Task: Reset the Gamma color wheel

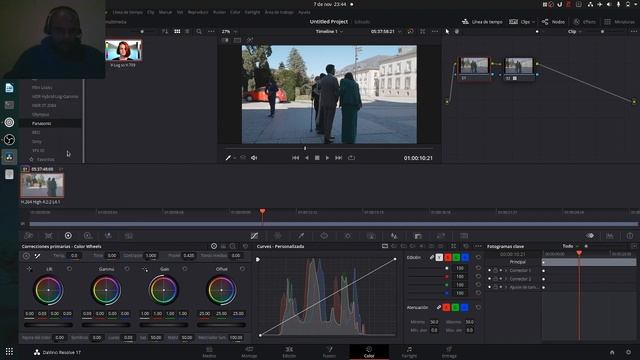Action: 127,269
